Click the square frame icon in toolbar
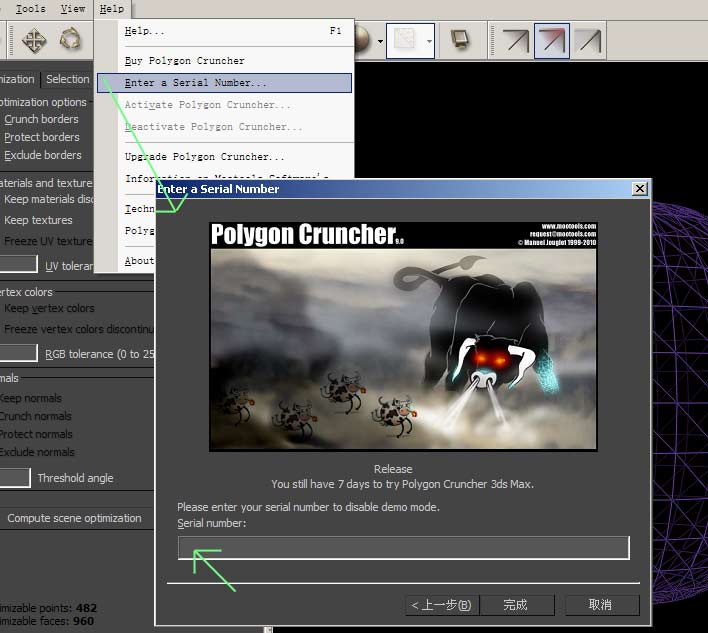 [460, 40]
